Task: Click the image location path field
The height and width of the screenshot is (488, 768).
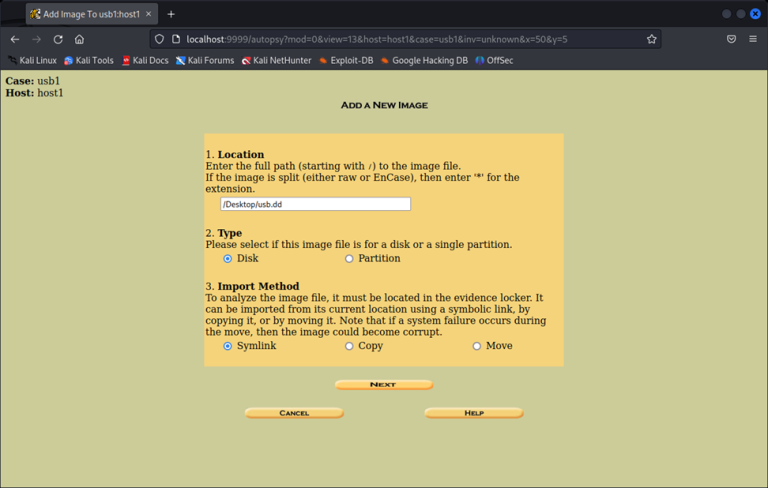Action: coord(315,204)
